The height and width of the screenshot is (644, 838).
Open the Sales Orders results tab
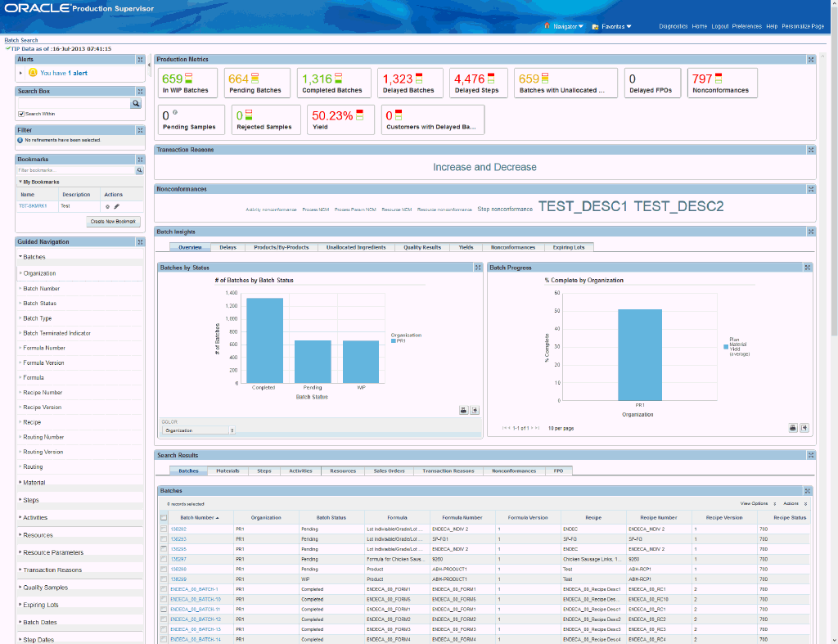389,471
